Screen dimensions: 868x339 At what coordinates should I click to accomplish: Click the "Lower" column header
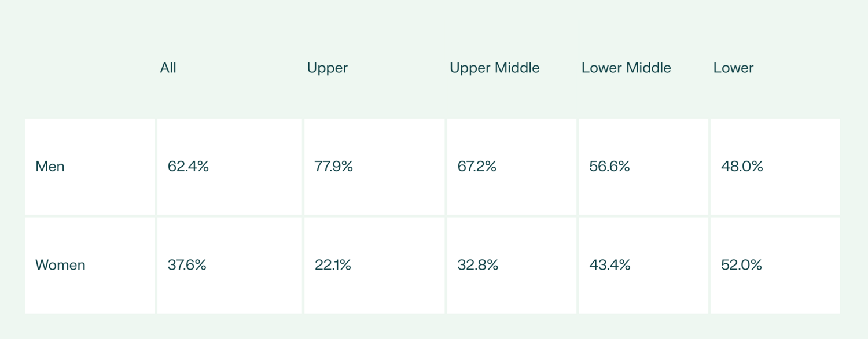pos(733,68)
